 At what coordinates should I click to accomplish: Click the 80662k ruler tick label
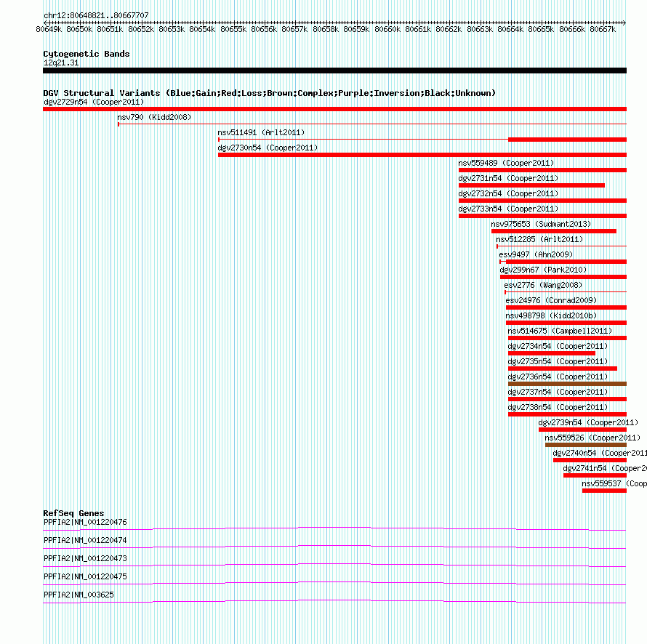coord(449,29)
